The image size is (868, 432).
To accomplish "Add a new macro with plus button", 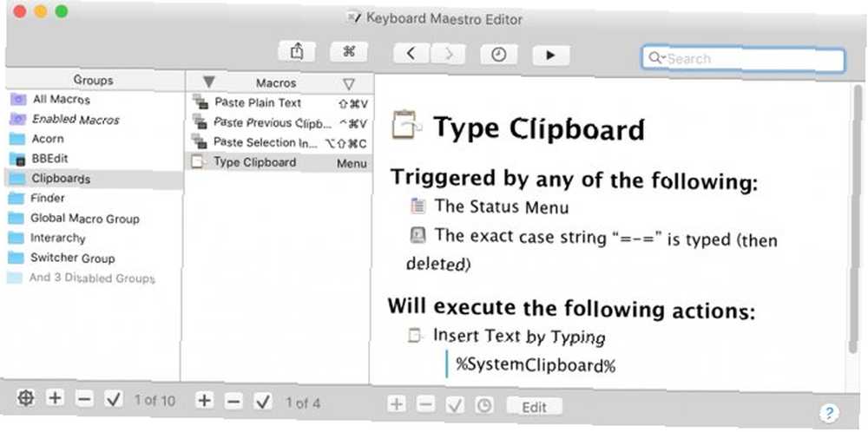I will click(x=205, y=401).
